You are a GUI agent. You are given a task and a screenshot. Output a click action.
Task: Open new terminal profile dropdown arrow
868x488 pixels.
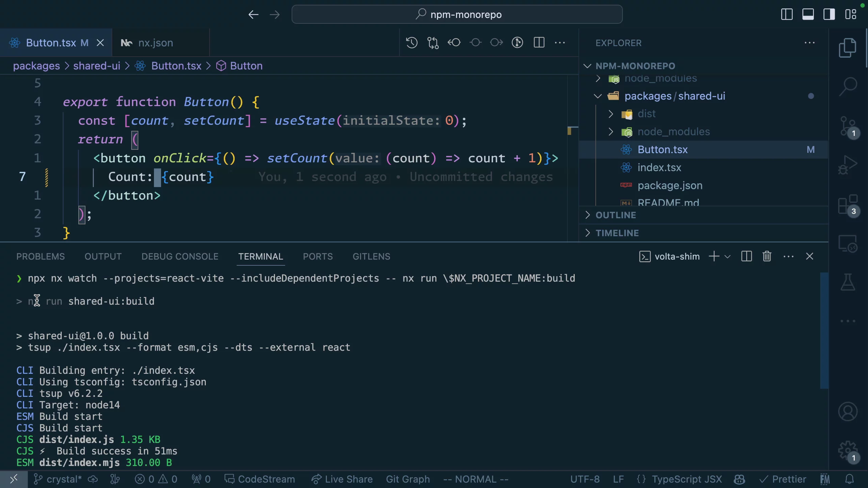(727, 257)
